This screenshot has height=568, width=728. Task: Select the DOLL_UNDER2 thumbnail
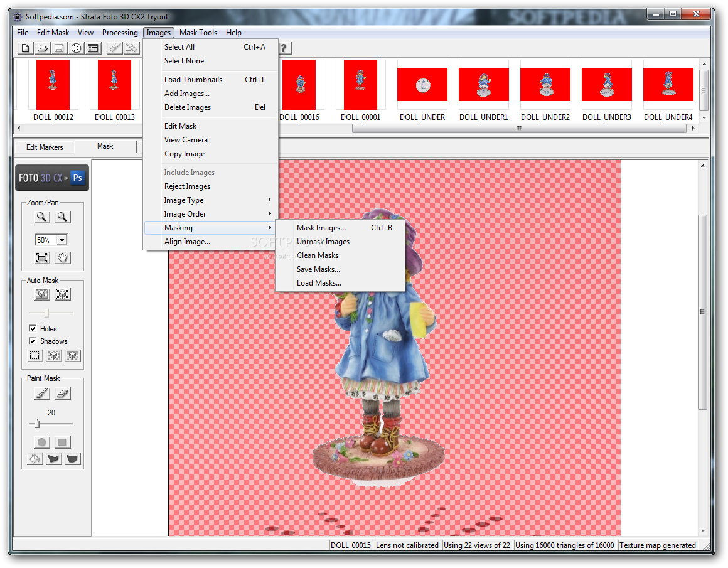(x=545, y=90)
